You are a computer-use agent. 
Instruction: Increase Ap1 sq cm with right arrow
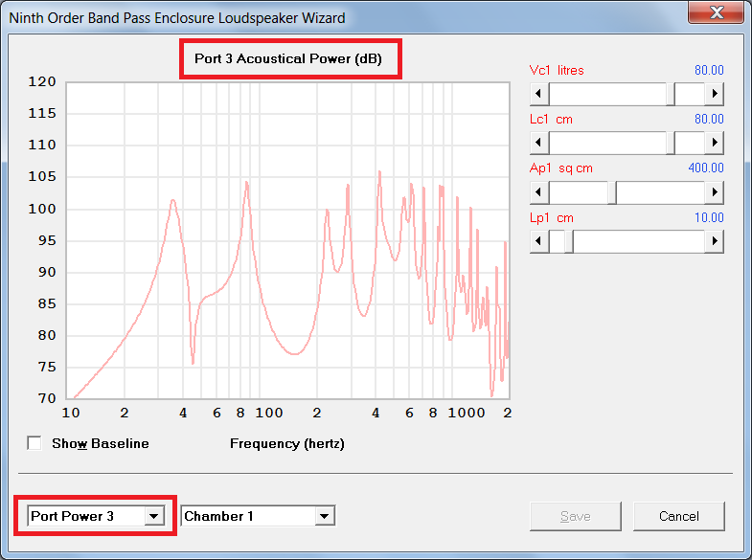pyautogui.click(x=714, y=192)
